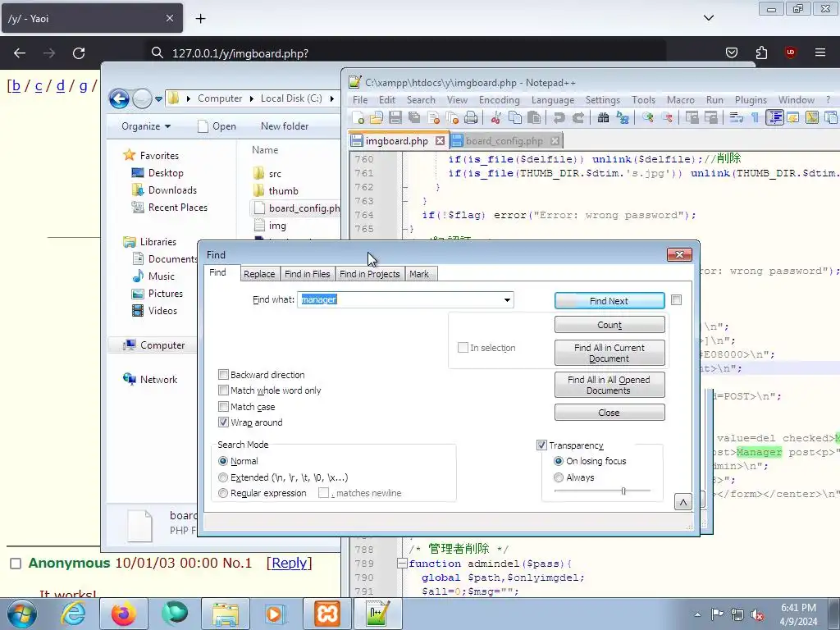Open the Firefox Pocket save icon
840x630 pixels.
point(731,52)
